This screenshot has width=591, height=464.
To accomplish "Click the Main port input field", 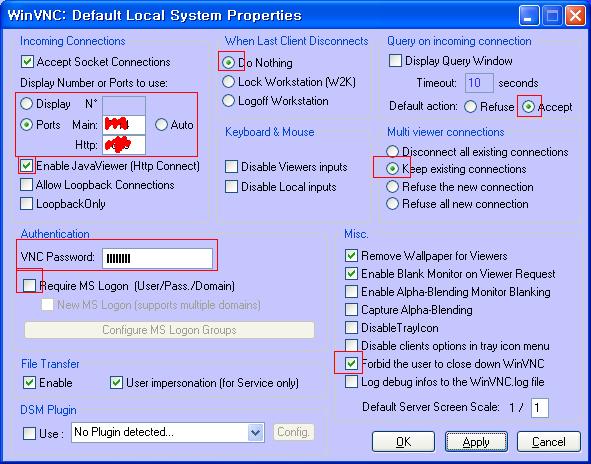I will (x=124, y=125).
